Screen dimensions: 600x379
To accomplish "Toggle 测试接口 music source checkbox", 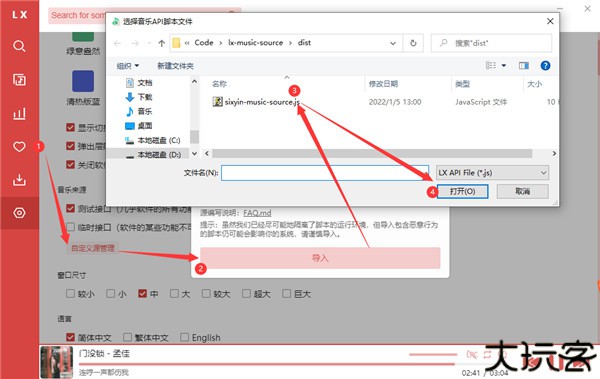I will pyautogui.click(x=70, y=208).
